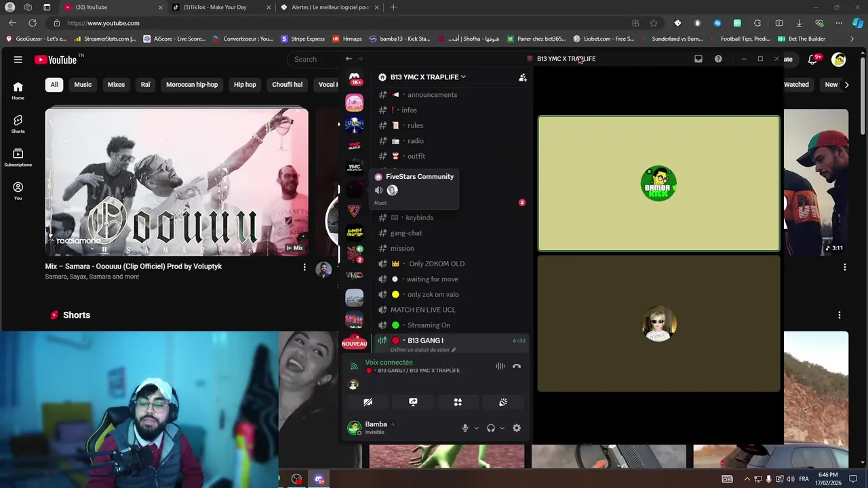Image resolution: width=868 pixels, height=488 pixels.
Task: Turn on camera in Discord voice panel
Action: 368,402
